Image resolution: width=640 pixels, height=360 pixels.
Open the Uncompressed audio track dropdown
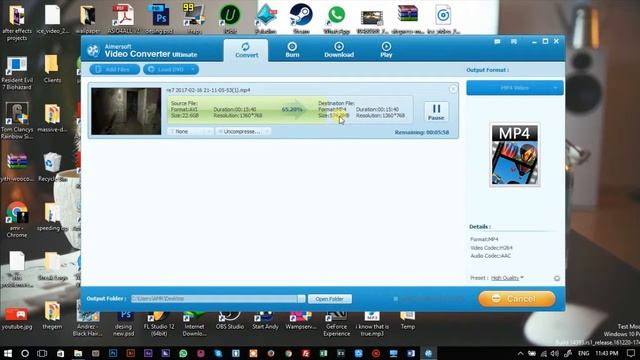pyautogui.click(x=243, y=131)
